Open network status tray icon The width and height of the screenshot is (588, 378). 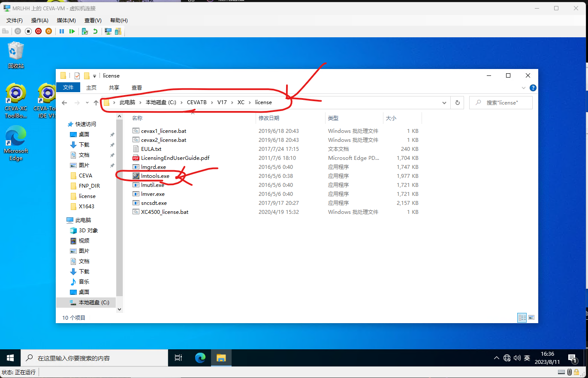(x=507, y=358)
